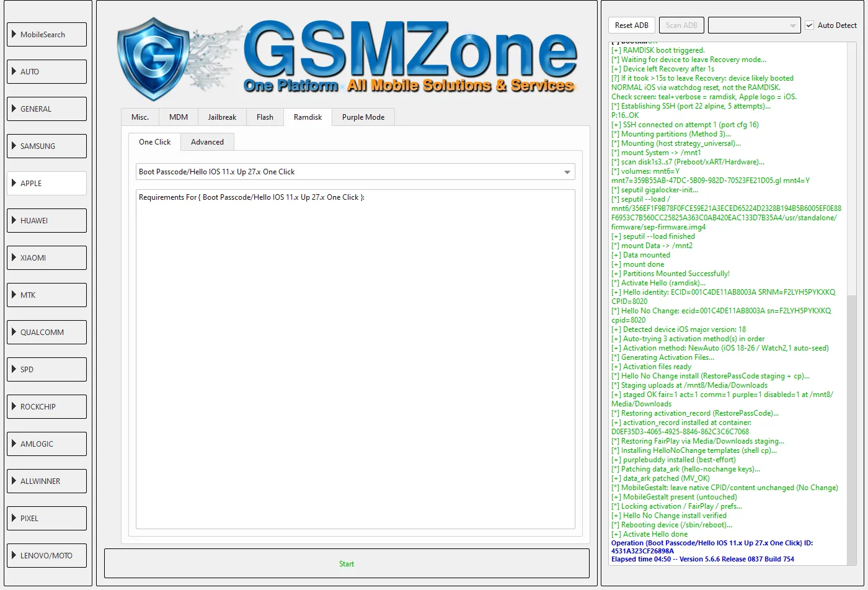Click the arrow icon beside XIAOMI

point(14,257)
